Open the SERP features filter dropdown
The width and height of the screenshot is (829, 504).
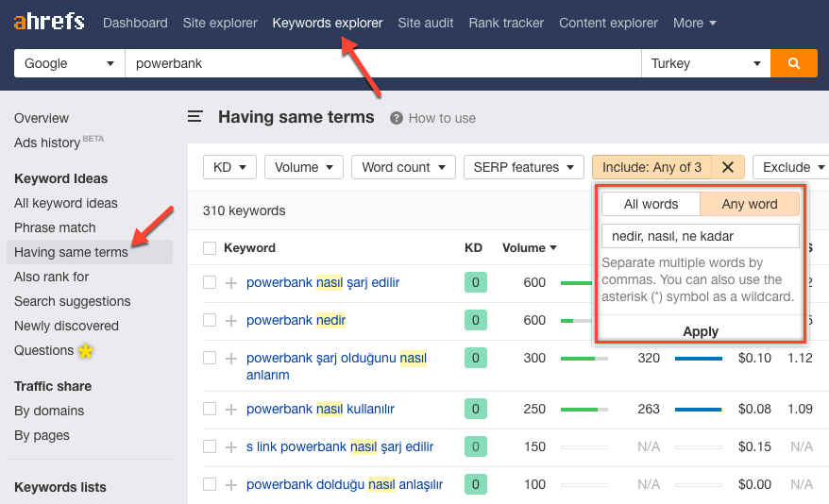click(x=523, y=167)
